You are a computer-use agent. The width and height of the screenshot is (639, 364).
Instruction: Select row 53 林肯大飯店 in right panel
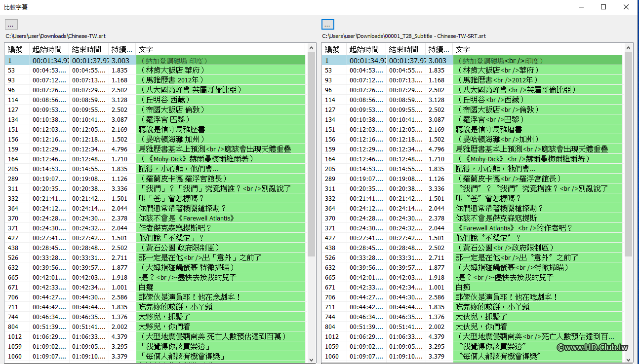pyautogui.click(x=464, y=70)
